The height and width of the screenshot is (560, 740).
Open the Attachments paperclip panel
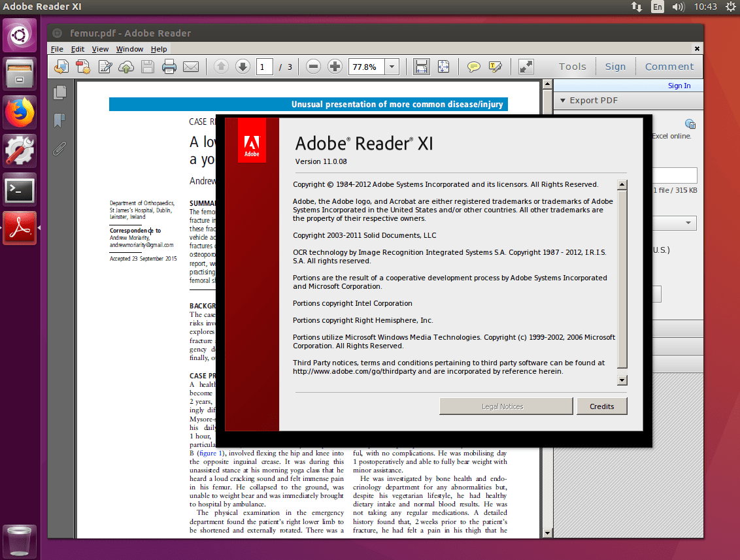pos(59,148)
